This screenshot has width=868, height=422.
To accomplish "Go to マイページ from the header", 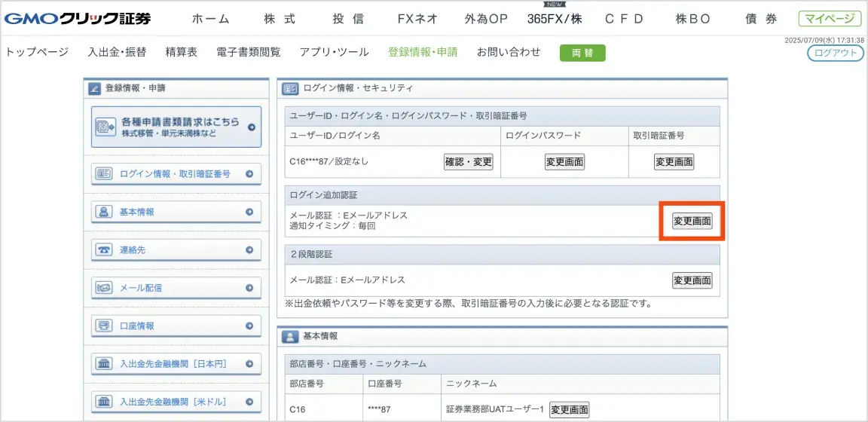I will (x=830, y=19).
